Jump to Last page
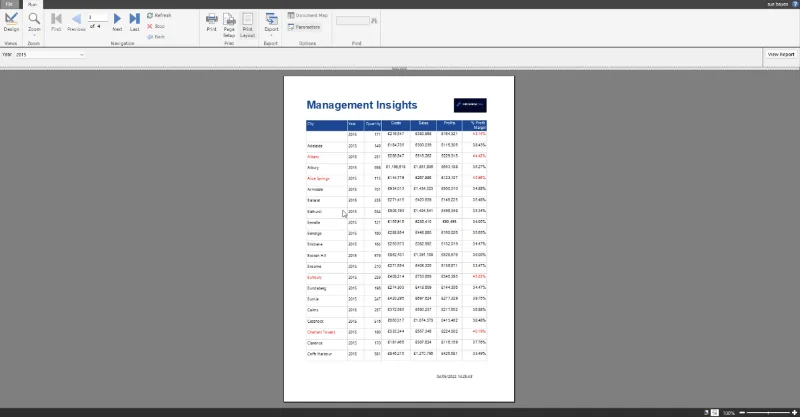800x417 pixels. pyautogui.click(x=134, y=22)
